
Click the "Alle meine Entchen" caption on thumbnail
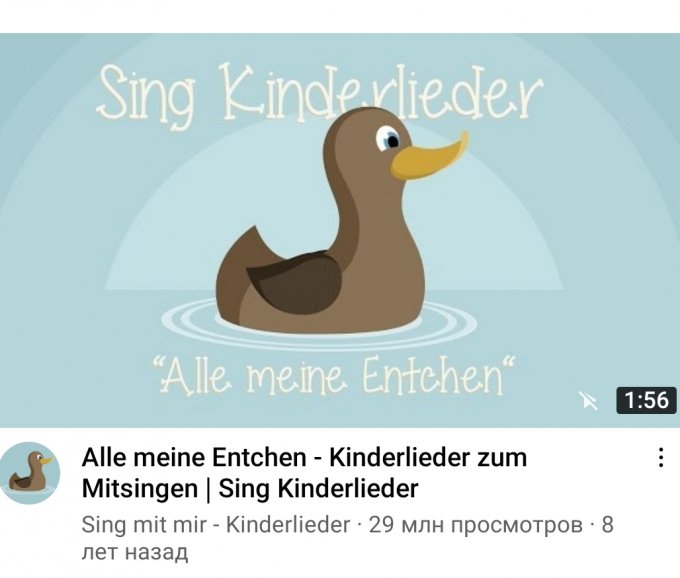[x=335, y=376]
